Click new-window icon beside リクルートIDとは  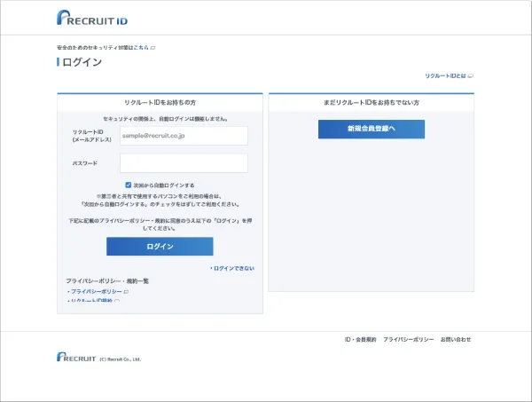click(470, 76)
